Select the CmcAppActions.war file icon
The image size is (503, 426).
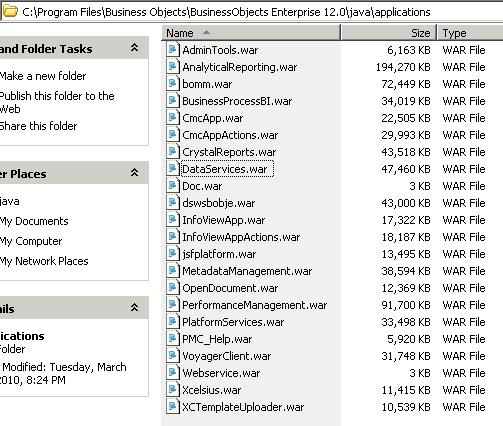173,135
